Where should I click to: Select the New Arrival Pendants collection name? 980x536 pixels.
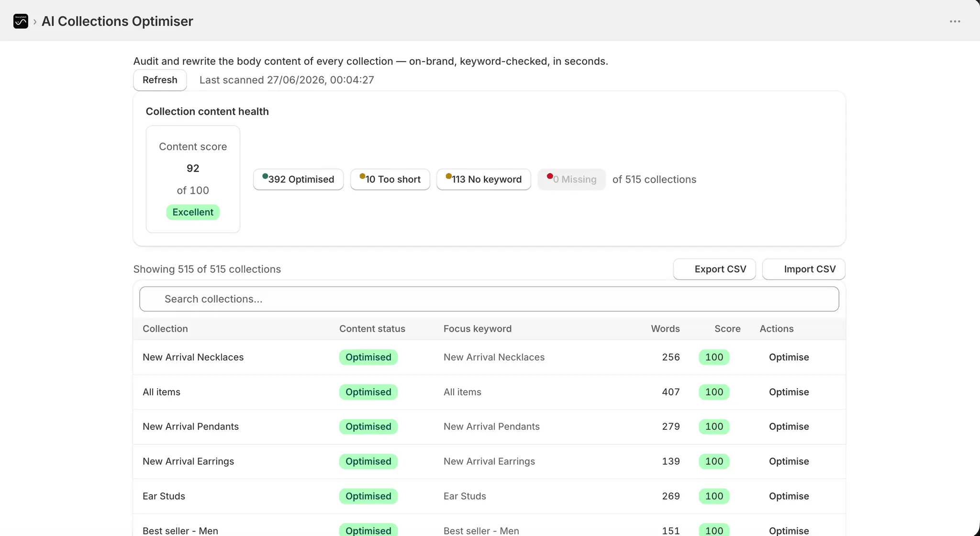coord(190,427)
